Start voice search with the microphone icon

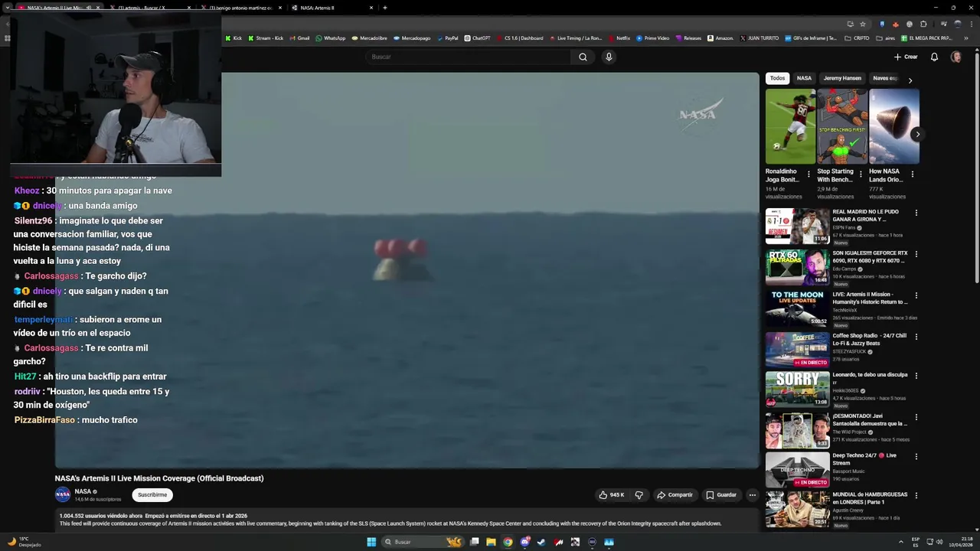coord(609,57)
